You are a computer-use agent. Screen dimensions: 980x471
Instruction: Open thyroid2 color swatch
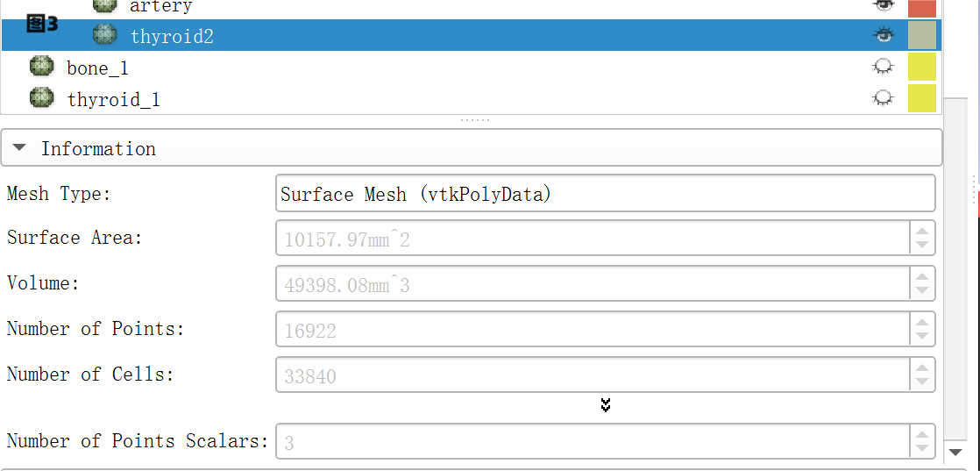pos(922,35)
